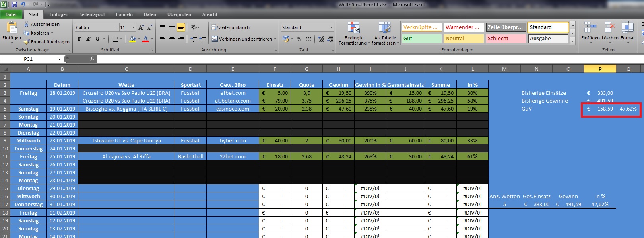Open Schriftart dialog launcher
This screenshot has height=238, width=644.
(152, 50)
